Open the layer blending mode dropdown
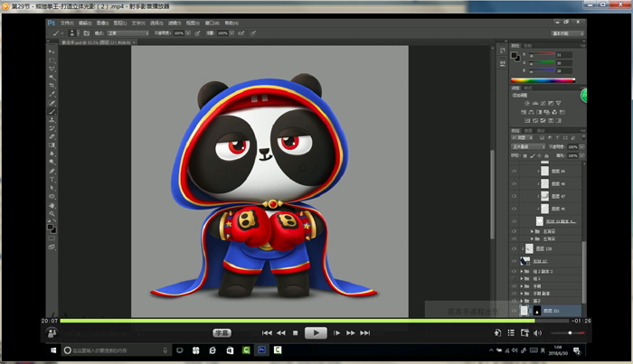This screenshot has width=633, height=364. click(x=527, y=145)
